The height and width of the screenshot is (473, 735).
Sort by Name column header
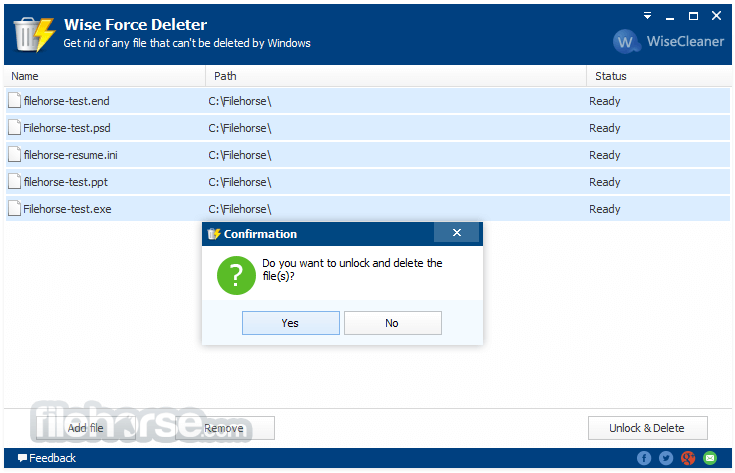105,76
